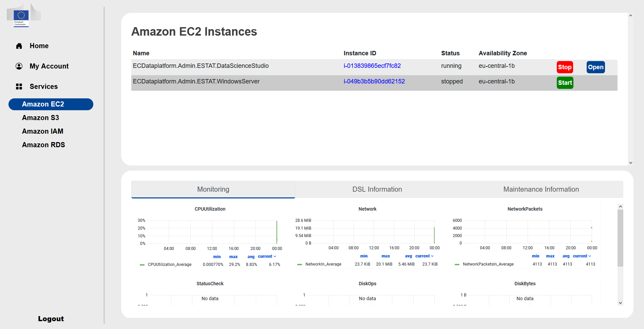Click the DiskOps chart title
The width and height of the screenshot is (644, 329).
367,284
